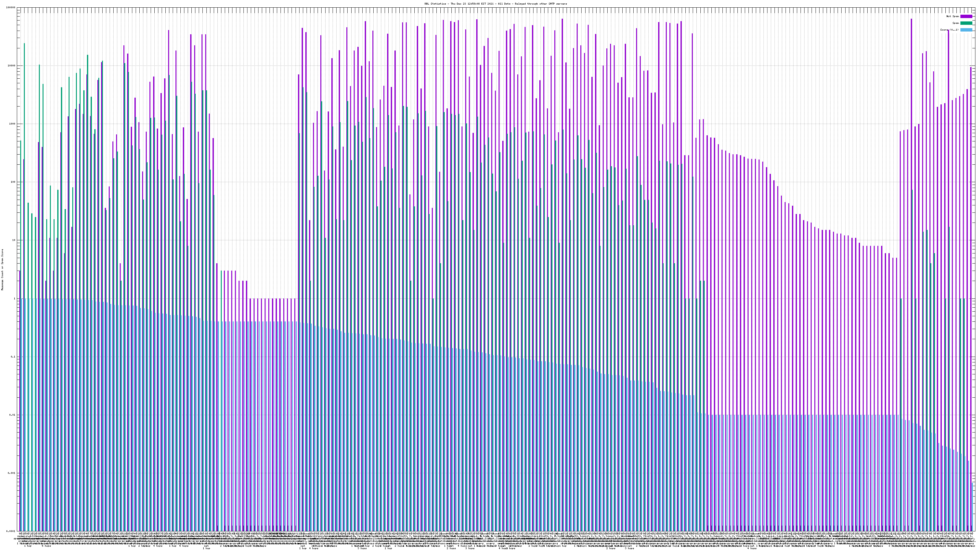Click the 100 y-axis tick label
The image size is (980, 551).
(x=13, y=182)
